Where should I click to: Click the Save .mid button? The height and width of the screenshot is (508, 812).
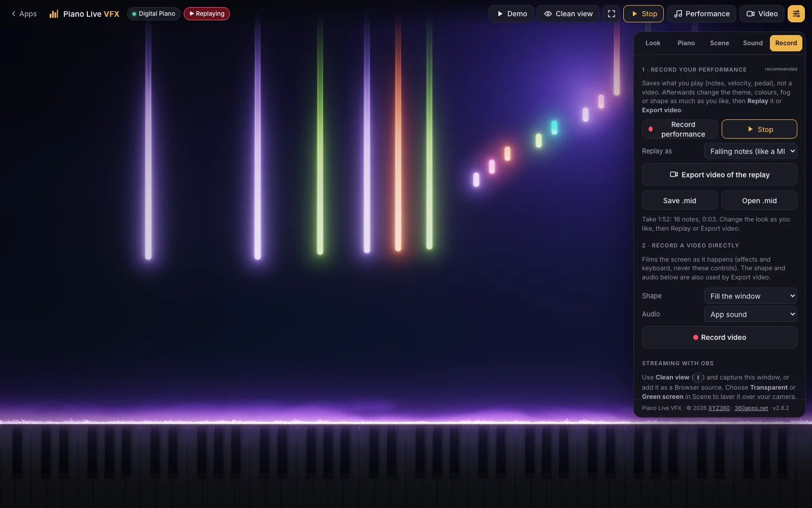click(680, 201)
